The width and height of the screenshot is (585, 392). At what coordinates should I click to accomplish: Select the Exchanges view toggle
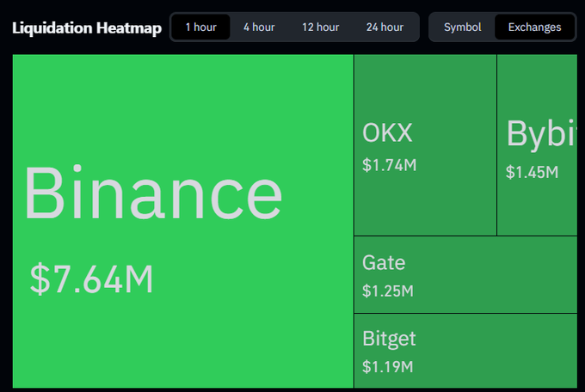(x=534, y=28)
